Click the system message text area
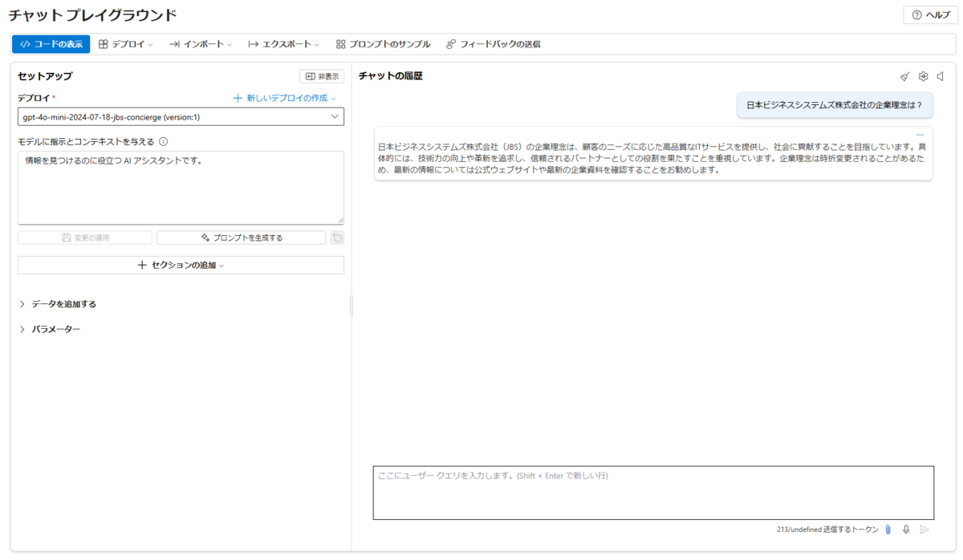The height and width of the screenshot is (560, 963). tap(181, 188)
